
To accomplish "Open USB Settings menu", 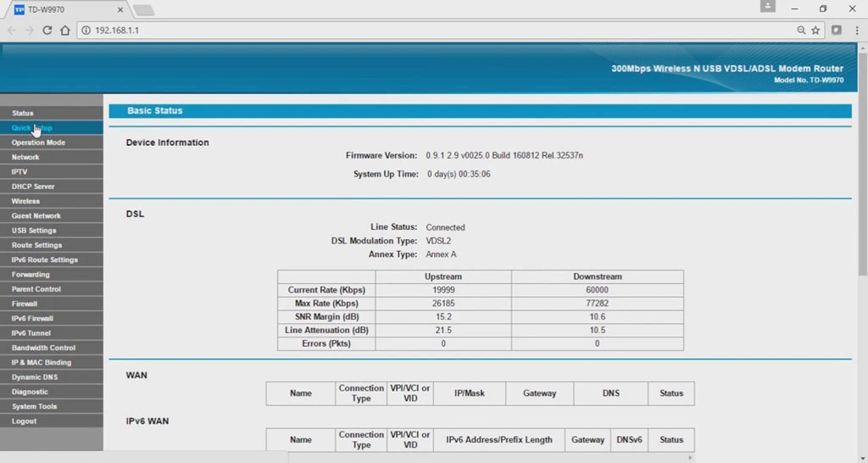I will tap(52, 231).
